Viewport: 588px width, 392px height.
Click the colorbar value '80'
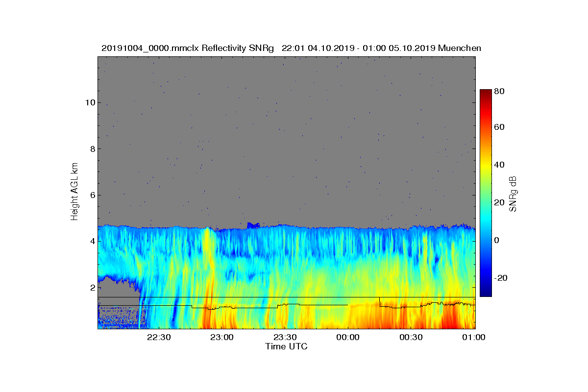[x=500, y=91]
